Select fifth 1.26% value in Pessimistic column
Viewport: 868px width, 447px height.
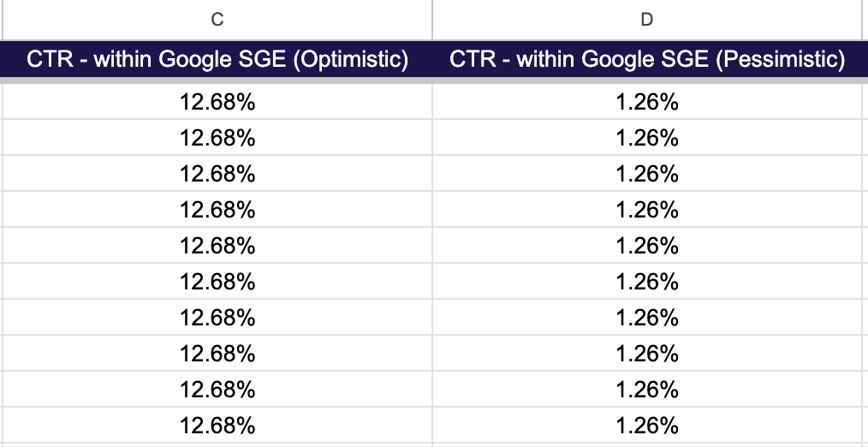click(647, 246)
